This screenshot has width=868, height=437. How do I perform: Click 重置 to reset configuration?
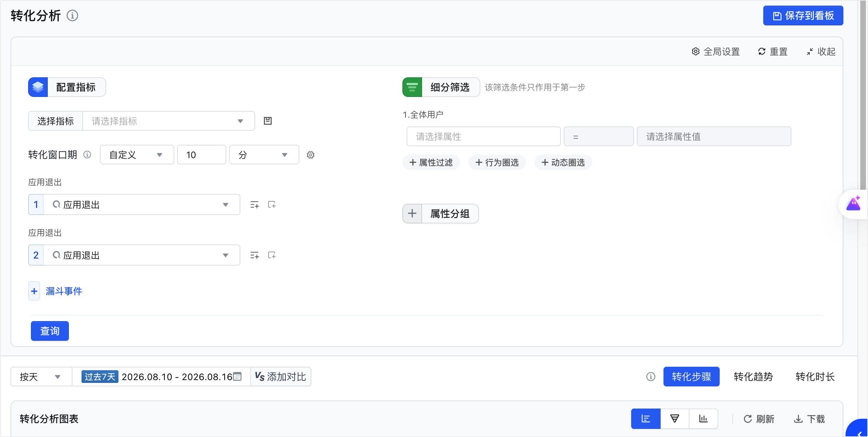[x=773, y=52]
